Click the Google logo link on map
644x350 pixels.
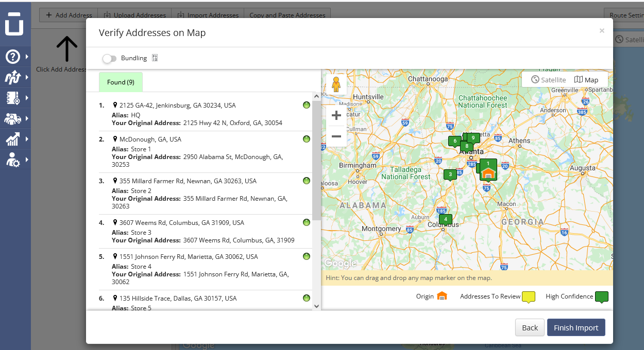click(x=340, y=264)
